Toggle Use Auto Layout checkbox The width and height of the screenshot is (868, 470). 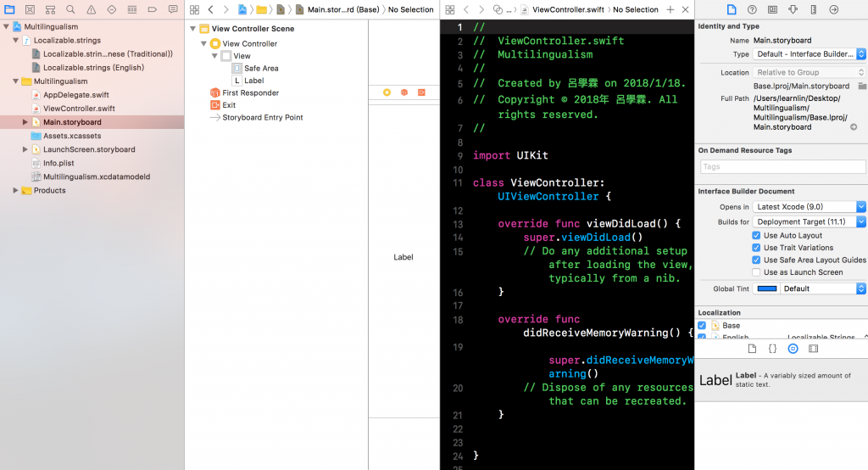(756, 236)
